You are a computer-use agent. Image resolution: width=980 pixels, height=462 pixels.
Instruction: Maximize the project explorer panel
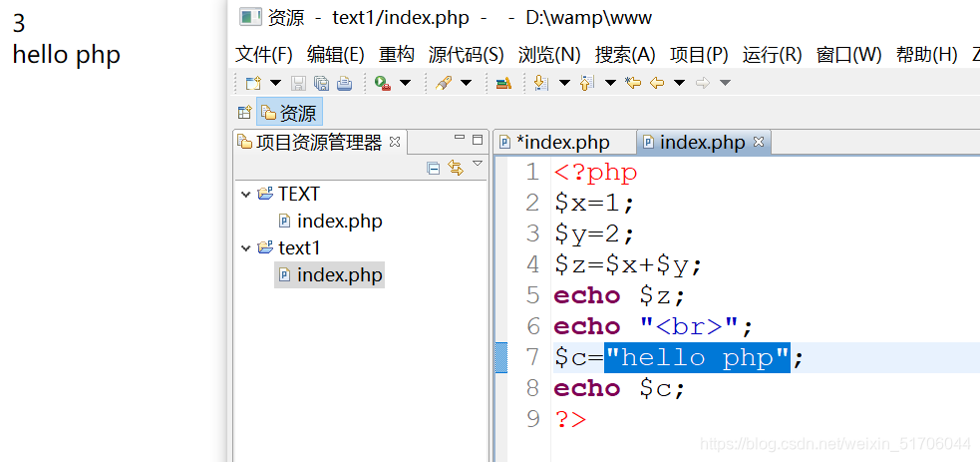click(478, 140)
